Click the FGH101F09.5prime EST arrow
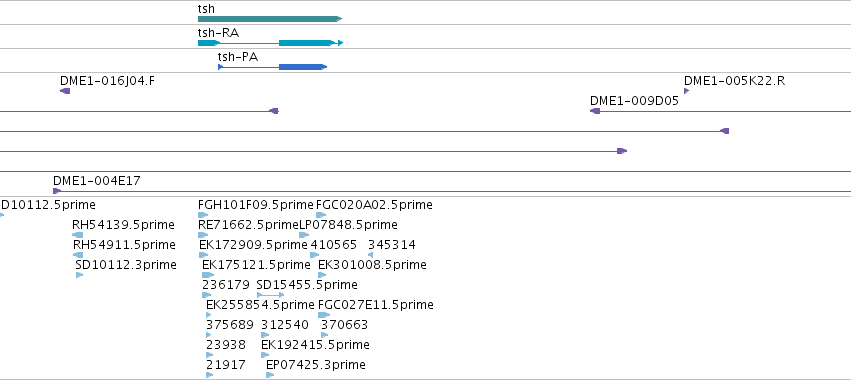 pyautogui.click(x=203, y=215)
